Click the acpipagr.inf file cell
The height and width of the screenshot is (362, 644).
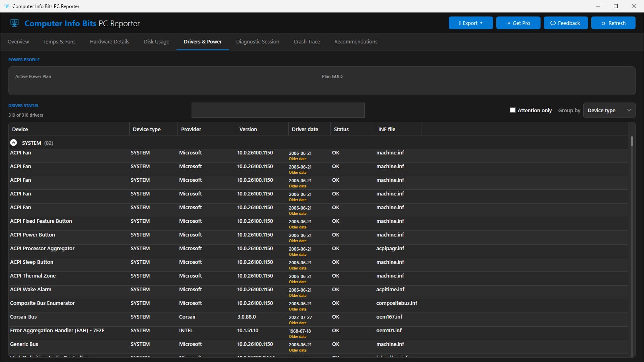[390, 249]
